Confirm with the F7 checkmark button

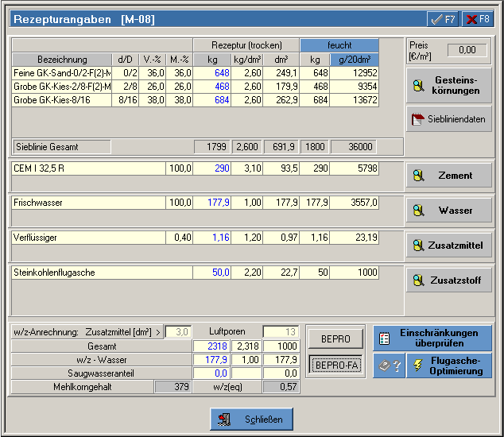[x=441, y=18]
